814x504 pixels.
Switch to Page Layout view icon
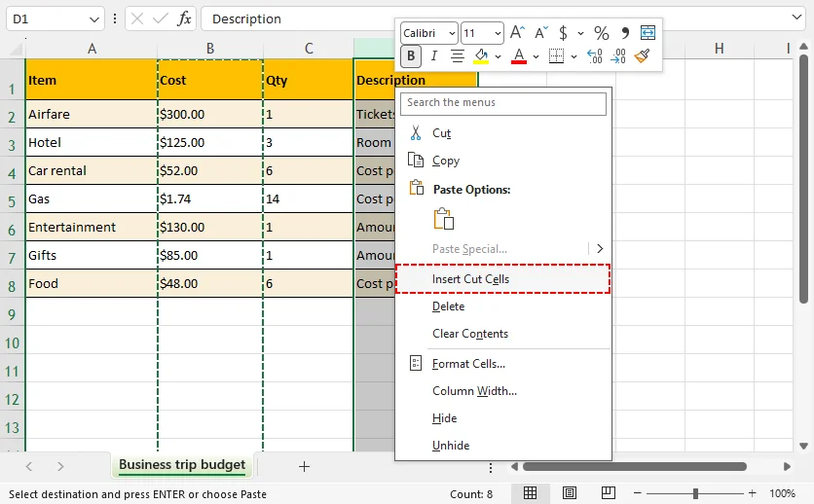569,493
